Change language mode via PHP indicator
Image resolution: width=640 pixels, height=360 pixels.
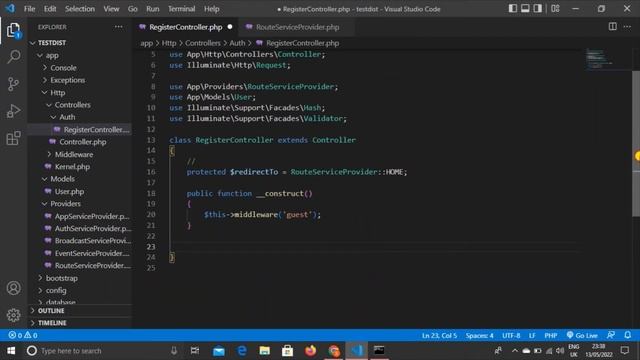[x=551, y=336]
